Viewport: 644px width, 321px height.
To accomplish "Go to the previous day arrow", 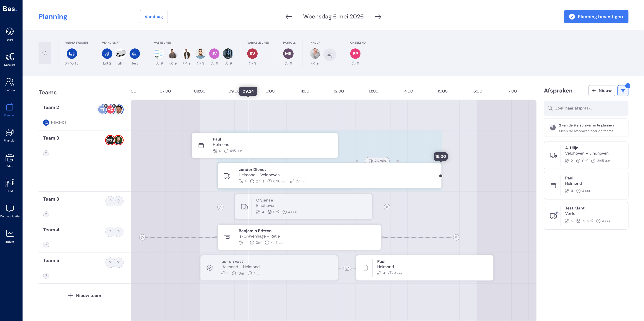I will (x=289, y=17).
